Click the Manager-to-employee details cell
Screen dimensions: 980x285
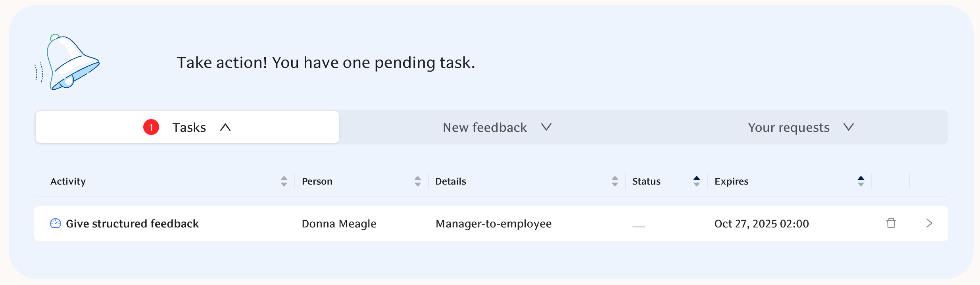tap(494, 223)
